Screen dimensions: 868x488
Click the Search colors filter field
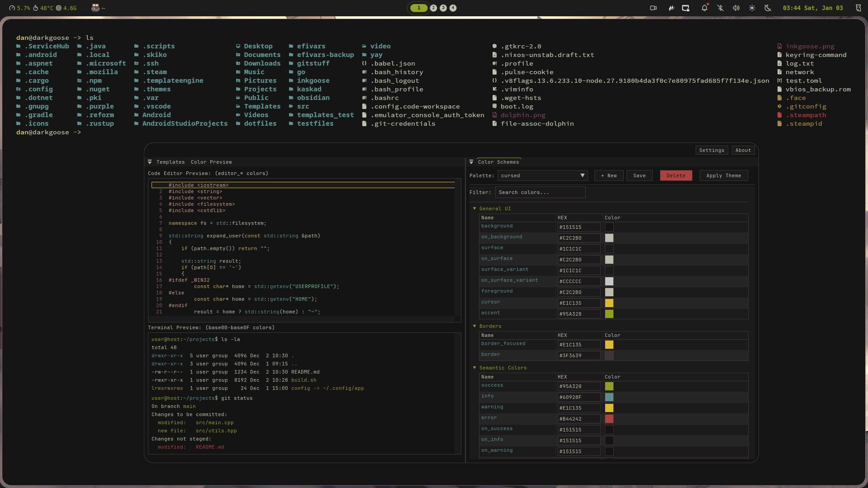pyautogui.click(x=540, y=192)
